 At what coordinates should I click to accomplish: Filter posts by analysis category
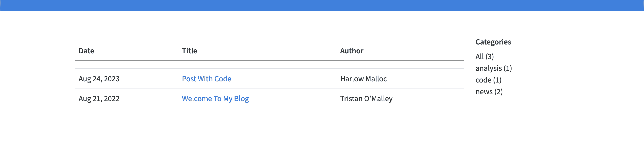(x=494, y=68)
